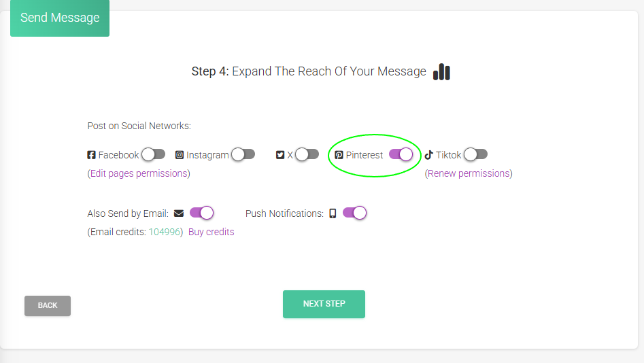
Task: Click the push notifications phone icon
Action: pos(333,213)
